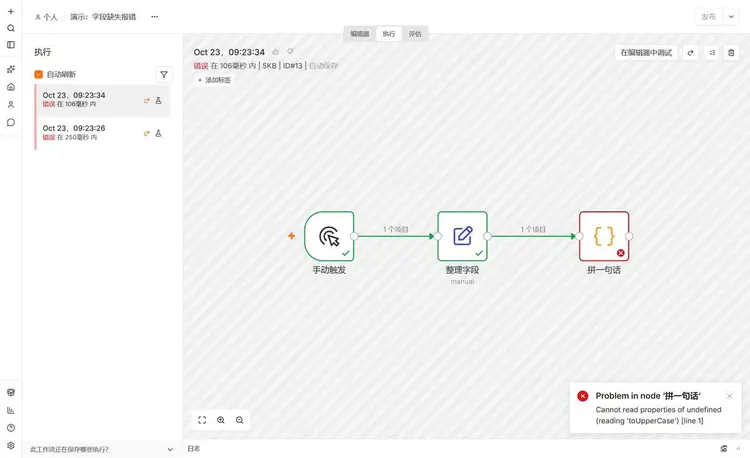This screenshot has width=750, height=458.
Task: Open the executions filter funnel
Action: click(x=164, y=75)
